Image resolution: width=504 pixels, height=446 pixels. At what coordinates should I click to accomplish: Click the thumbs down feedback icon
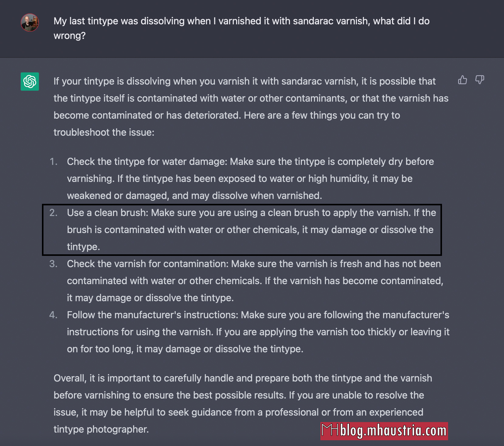point(480,80)
